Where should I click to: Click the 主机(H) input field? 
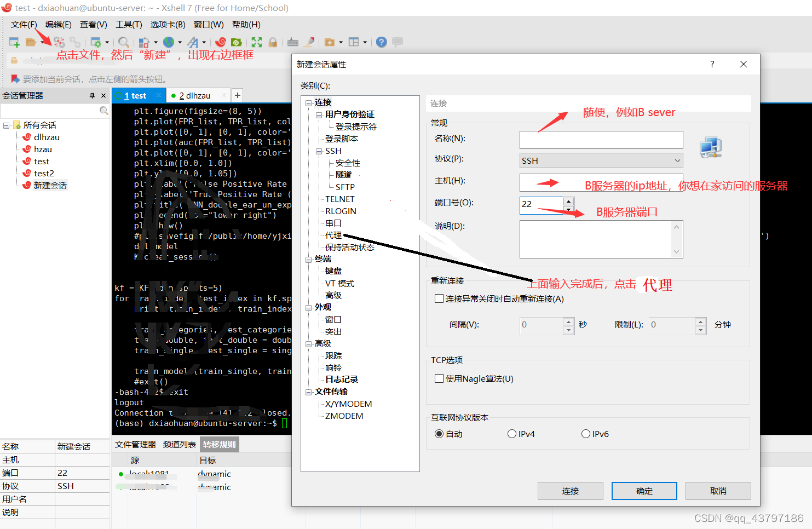point(601,182)
